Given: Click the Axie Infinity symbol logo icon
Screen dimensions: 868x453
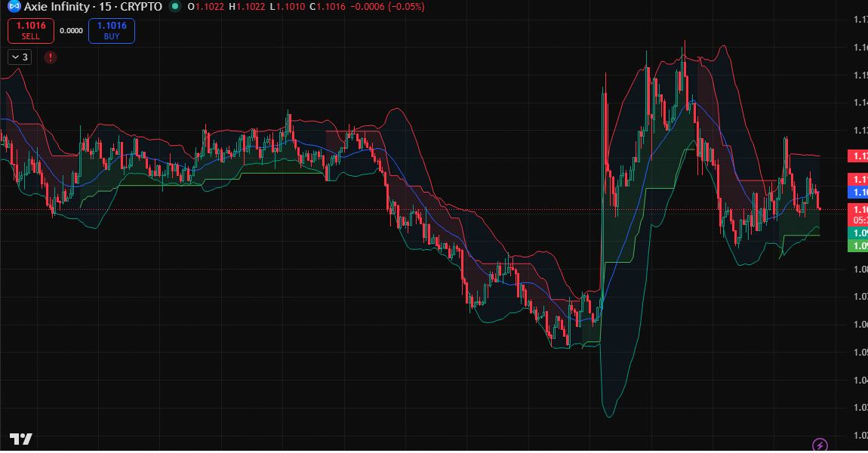Looking at the screenshot, I should coord(13,7).
